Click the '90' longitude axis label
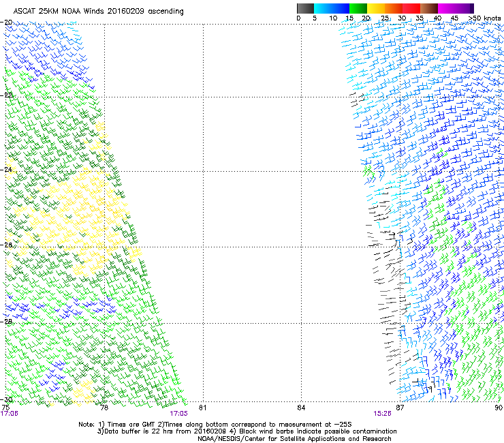504x443 pixels. [499, 408]
